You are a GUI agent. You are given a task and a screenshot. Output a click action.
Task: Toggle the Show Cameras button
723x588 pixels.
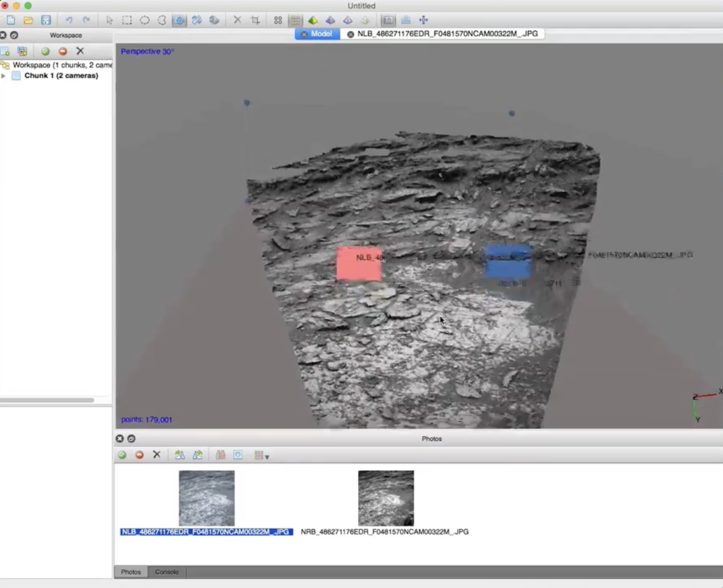pos(388,20)
